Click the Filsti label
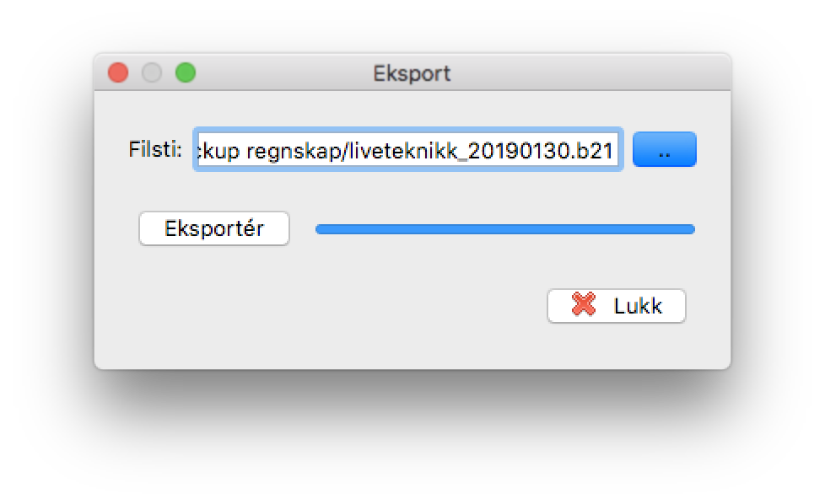The image size is (825, 504). point(155,150)
